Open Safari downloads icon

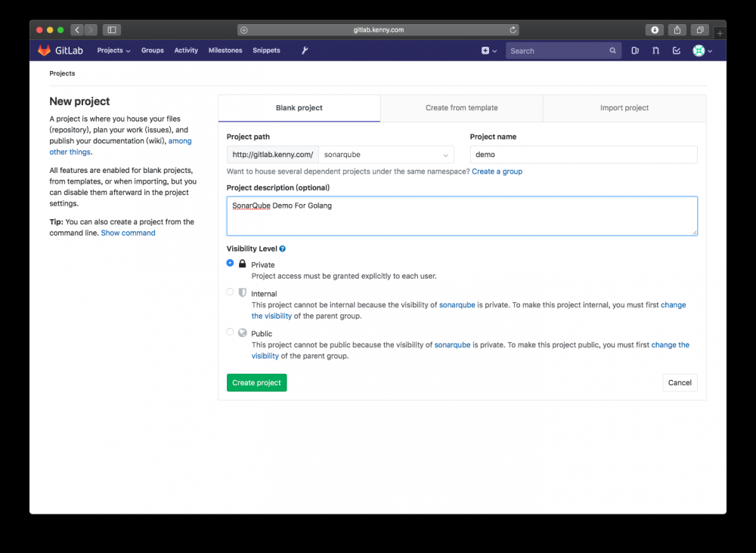pos(654,30)
